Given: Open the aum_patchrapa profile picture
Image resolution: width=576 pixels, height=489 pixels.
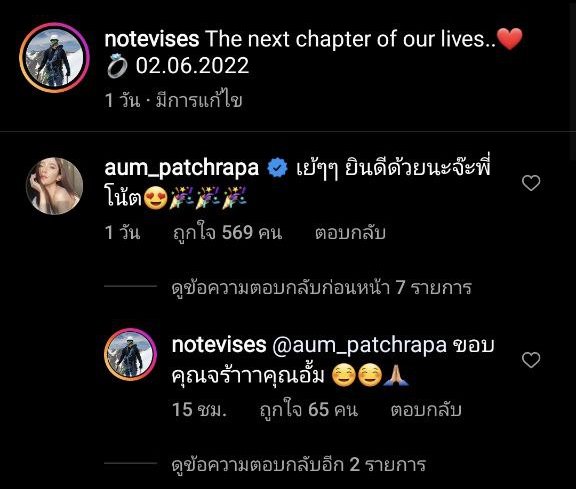Looking at the screenshot, I should point(54,186).
